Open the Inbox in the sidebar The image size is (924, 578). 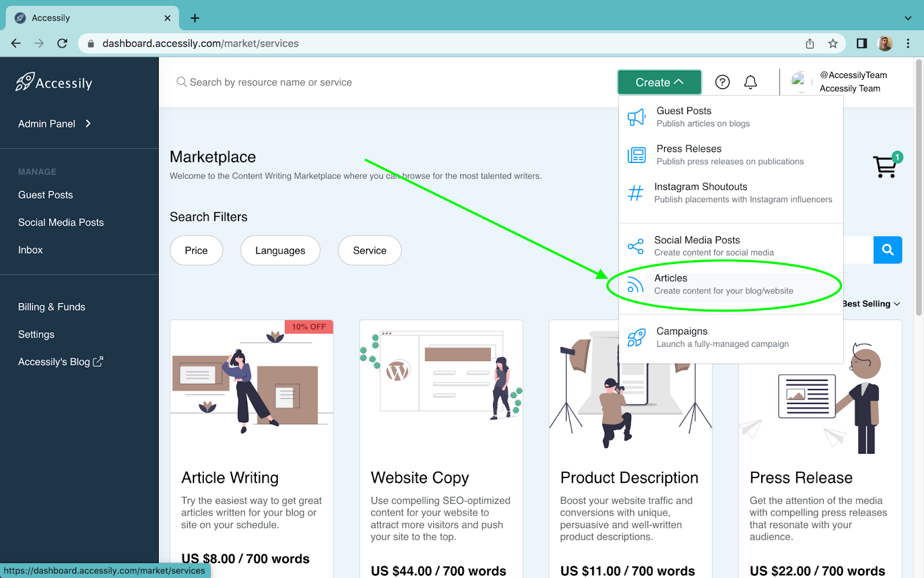coord(31,250)
